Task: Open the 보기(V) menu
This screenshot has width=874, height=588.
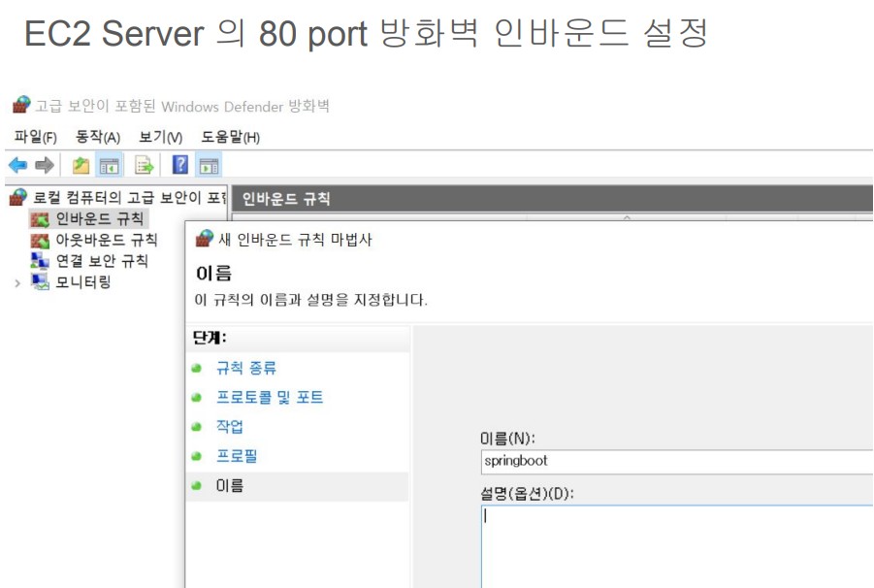Action: [160, 137]
